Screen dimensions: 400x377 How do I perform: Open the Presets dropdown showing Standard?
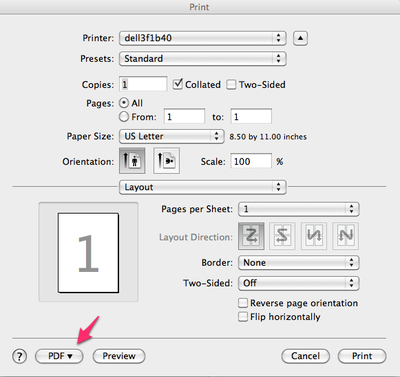point(203,59)
